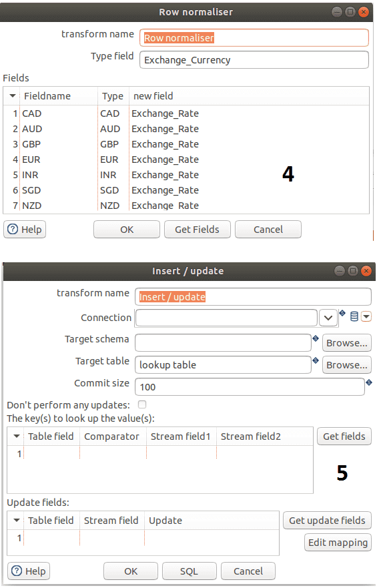The width and height of the screenshot is (379, 588).
Task: Click Help question mark in Insert / update dialog
Action: [17, 571]
